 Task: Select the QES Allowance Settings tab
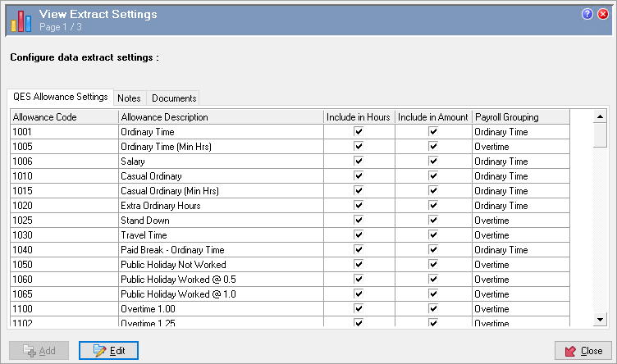(x=60, y=97)
